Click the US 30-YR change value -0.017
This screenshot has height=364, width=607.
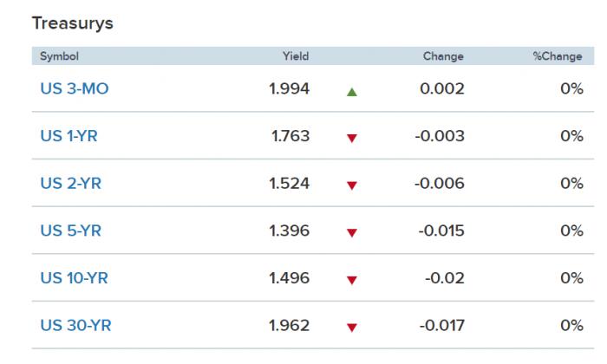click(442, 326)
